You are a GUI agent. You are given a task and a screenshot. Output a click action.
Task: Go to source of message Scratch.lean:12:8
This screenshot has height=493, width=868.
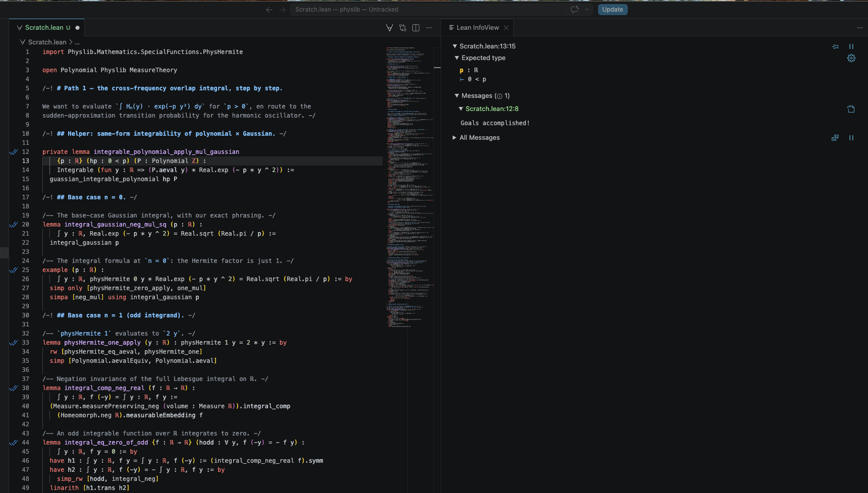[x=851, y=109]
